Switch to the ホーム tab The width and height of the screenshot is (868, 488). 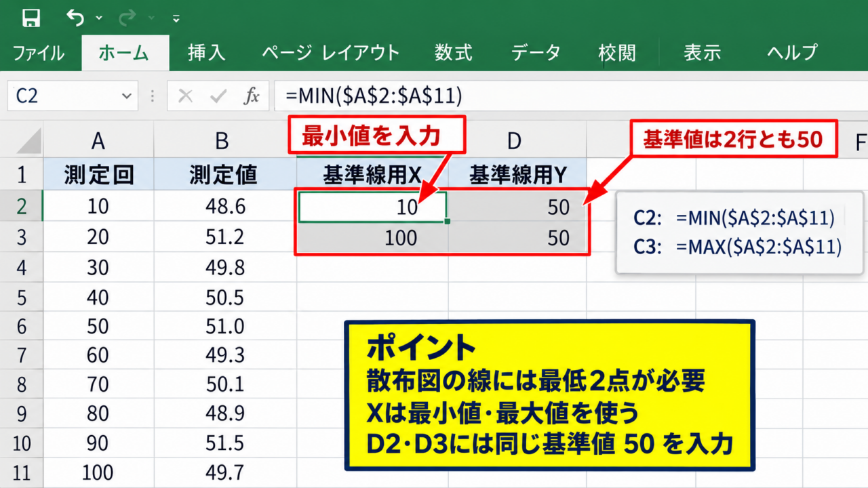(x=125, y=53)
